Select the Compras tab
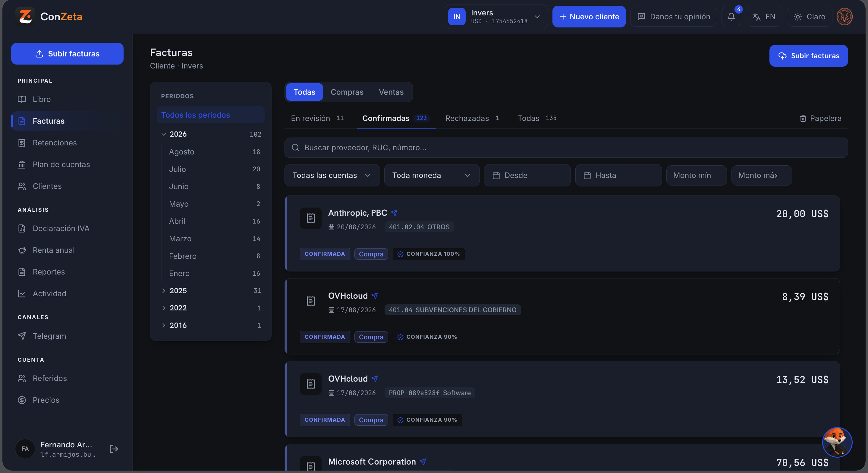868x473 pixels. pyautogui.click(x=347, y=92)
